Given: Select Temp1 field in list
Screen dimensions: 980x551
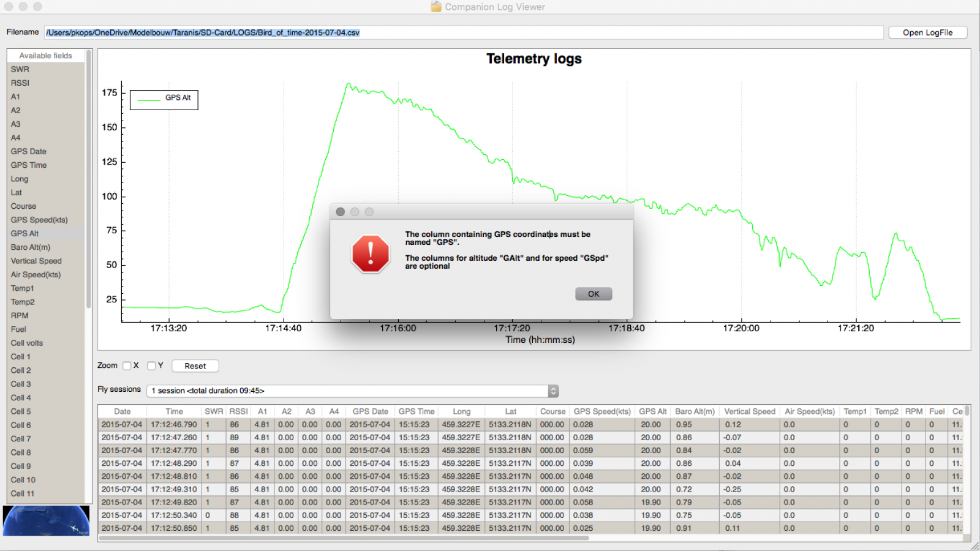Looking at the screenshot, I should pos(46,288).
